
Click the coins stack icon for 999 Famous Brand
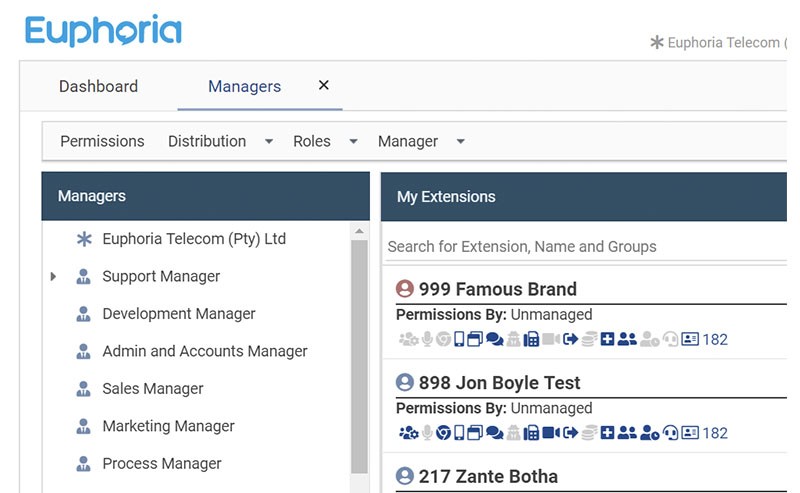[589, 339]
